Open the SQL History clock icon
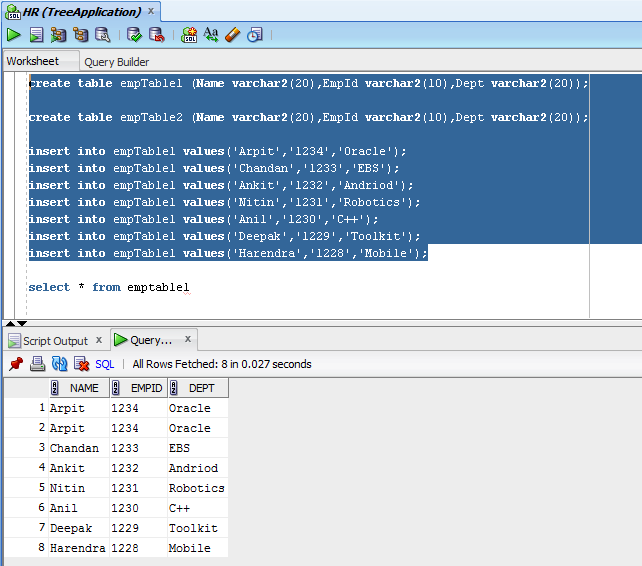 click(255, 35)
